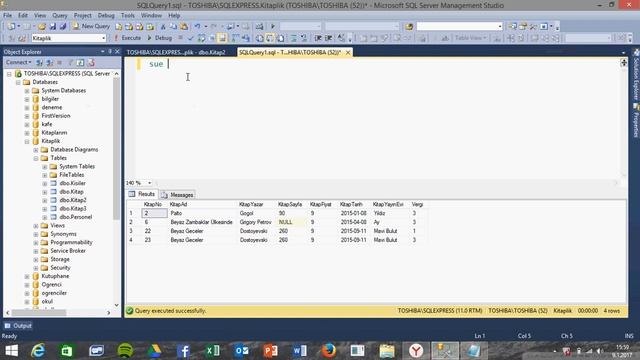Click Object Explorer filter icon
Screen dimensions: 640x360
70,62
